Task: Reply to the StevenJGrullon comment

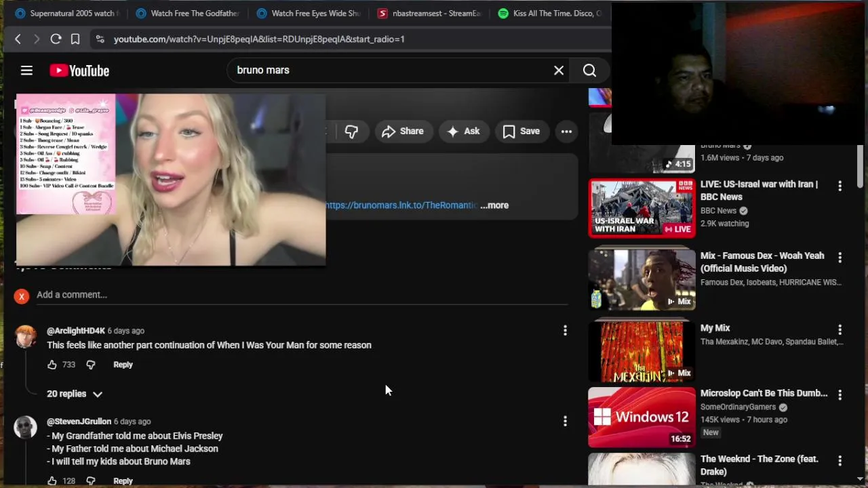Action: (123, 481)
